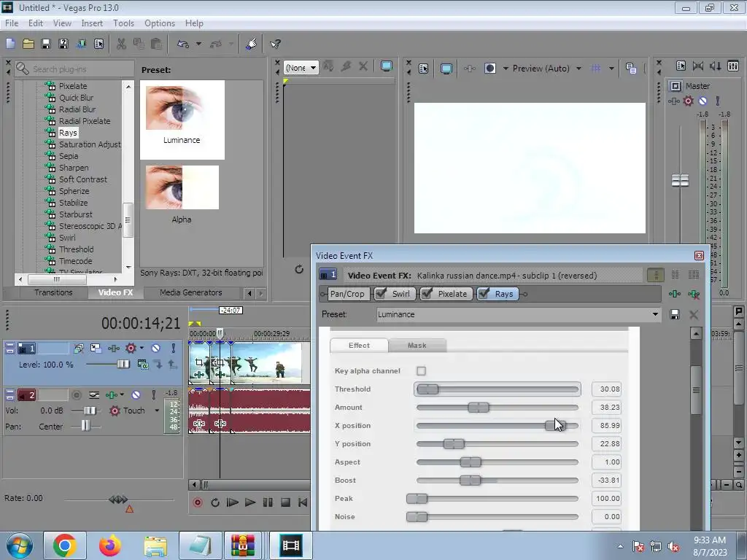The image size is (747, 560).
Task: Open the split screen view dropdown arrow
Action: pyautogui.click(x=506, y=69)
